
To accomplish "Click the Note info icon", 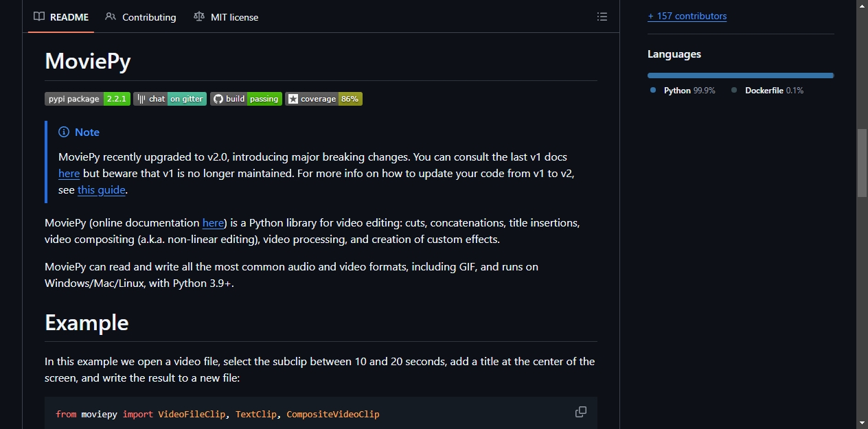I will point(64,132).
